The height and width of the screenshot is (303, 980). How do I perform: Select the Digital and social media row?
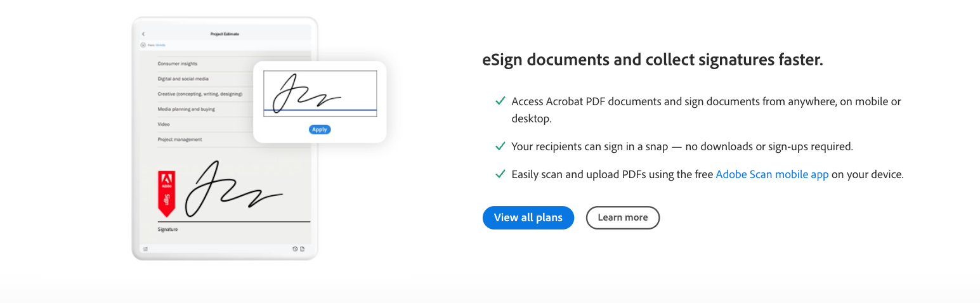[183, 79]
